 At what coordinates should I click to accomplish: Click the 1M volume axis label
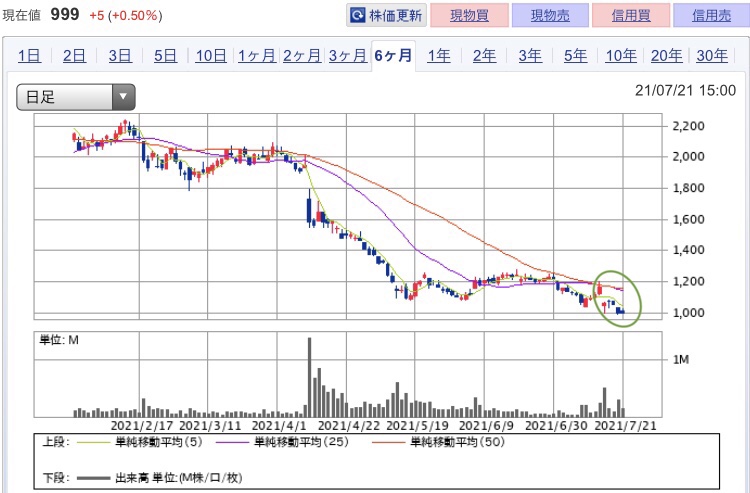(681, 360)
